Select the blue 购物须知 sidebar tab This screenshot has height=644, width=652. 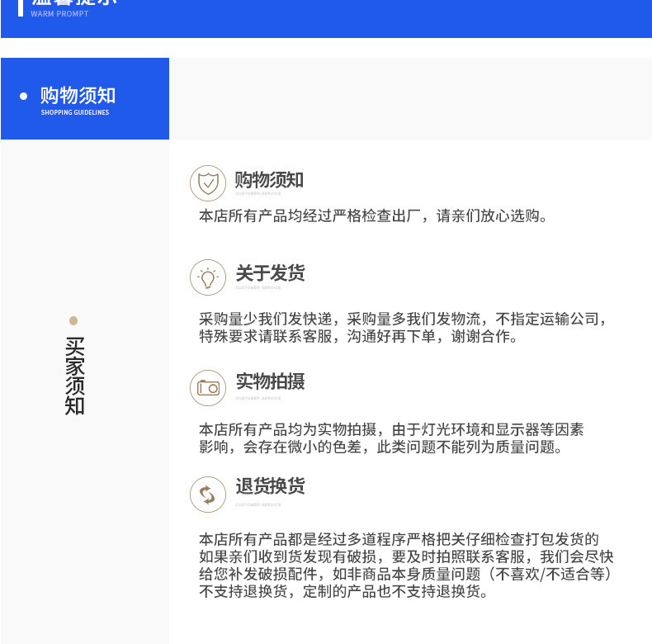point(85,98)
